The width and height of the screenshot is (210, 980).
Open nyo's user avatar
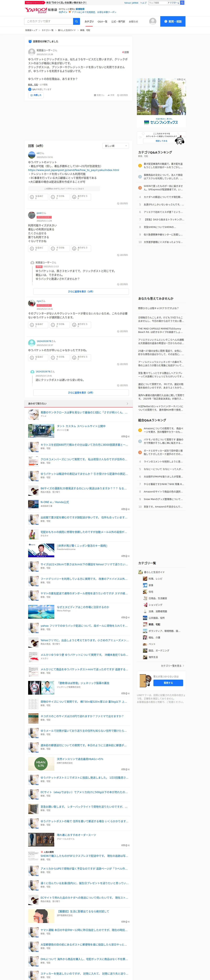tap(32, 303)
